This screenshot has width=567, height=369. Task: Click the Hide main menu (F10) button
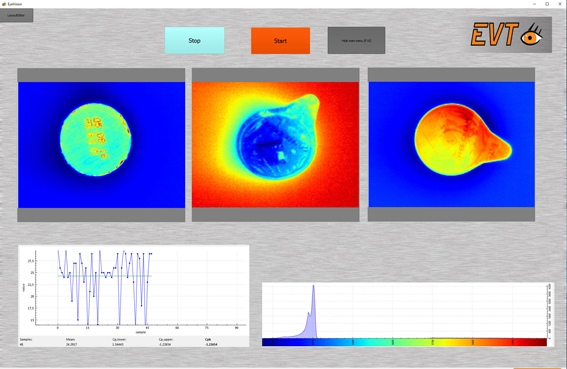(x=356, y=41)
